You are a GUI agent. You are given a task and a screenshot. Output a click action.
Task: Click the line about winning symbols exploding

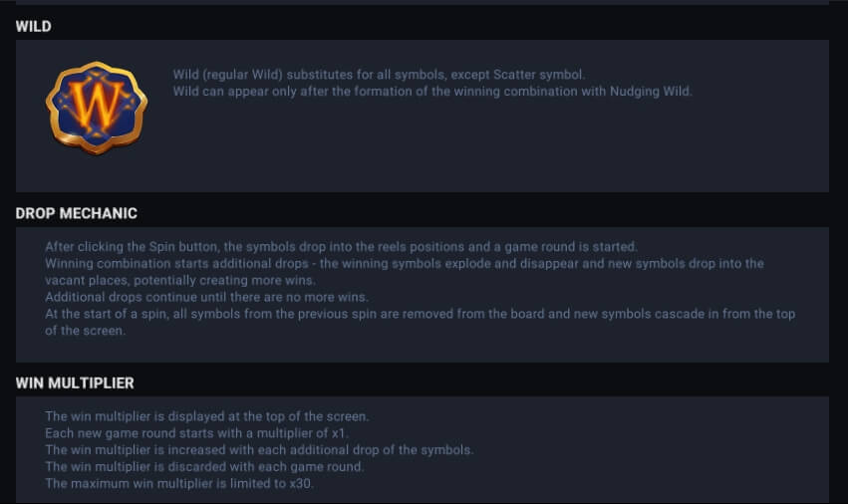(405, 264)
